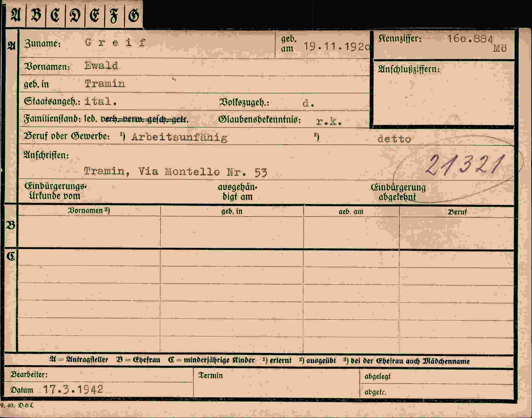
Task: Click the 'Datum' label
Action: (x=22, y=390)
